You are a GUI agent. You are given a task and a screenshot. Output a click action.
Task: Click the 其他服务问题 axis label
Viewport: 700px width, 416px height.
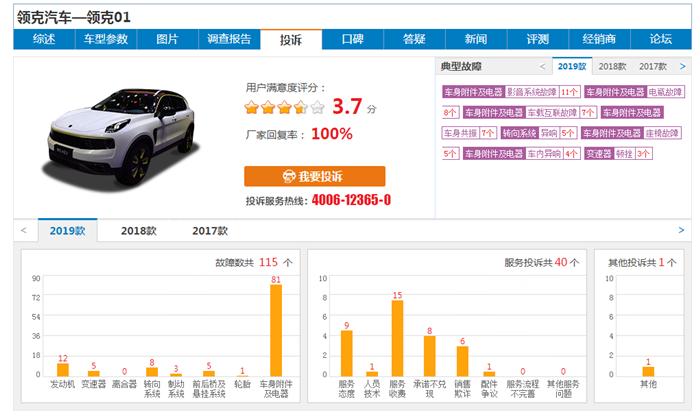tap(563, 389)
